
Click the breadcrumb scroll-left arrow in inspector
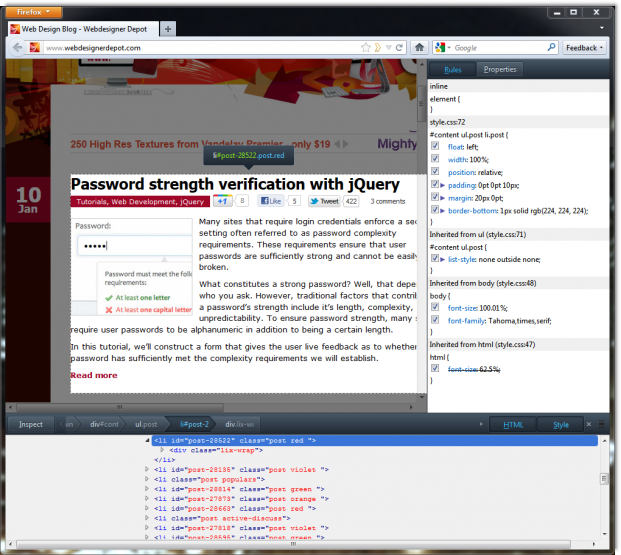pos(62,424)
